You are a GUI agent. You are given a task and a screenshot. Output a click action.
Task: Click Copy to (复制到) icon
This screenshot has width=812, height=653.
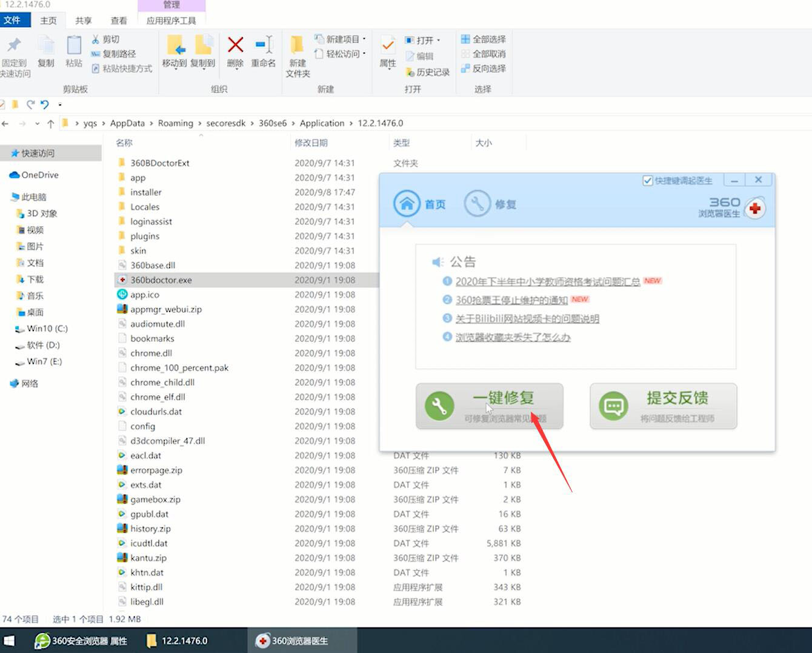(203, 45)
